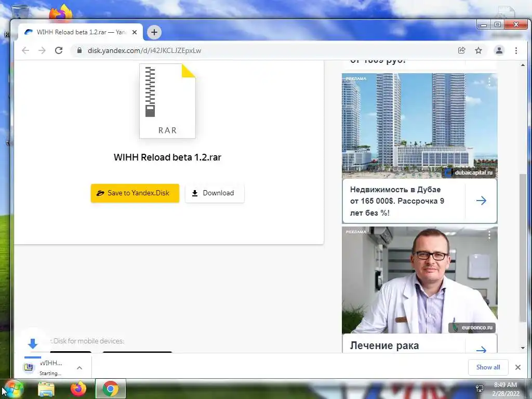The height and width of the screenshot is (399, 532).
Task: Click the Недвижимость в Дубае ad text
Action: (x=397, y=201)
